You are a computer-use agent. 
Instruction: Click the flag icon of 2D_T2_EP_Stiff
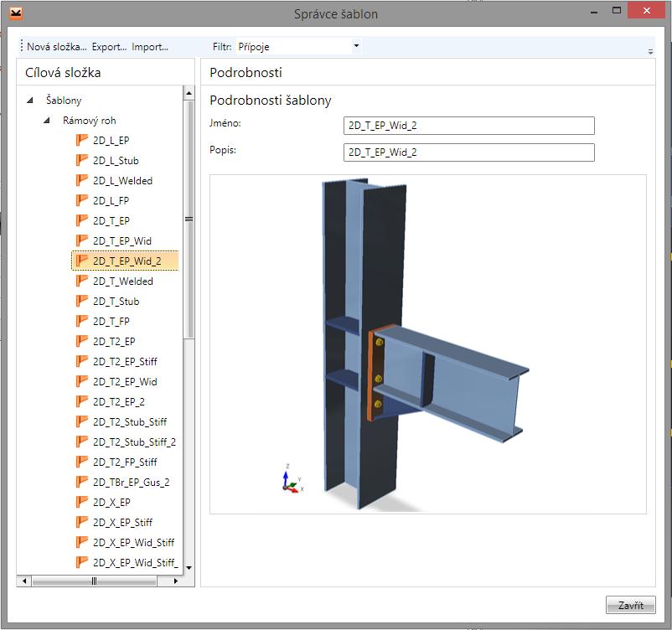click(x=81, y=361)
